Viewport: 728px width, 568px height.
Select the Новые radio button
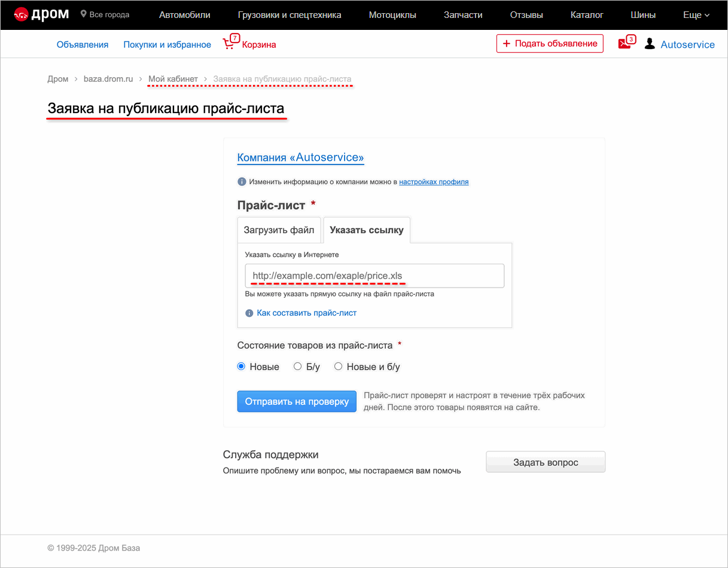click(241, 366)
